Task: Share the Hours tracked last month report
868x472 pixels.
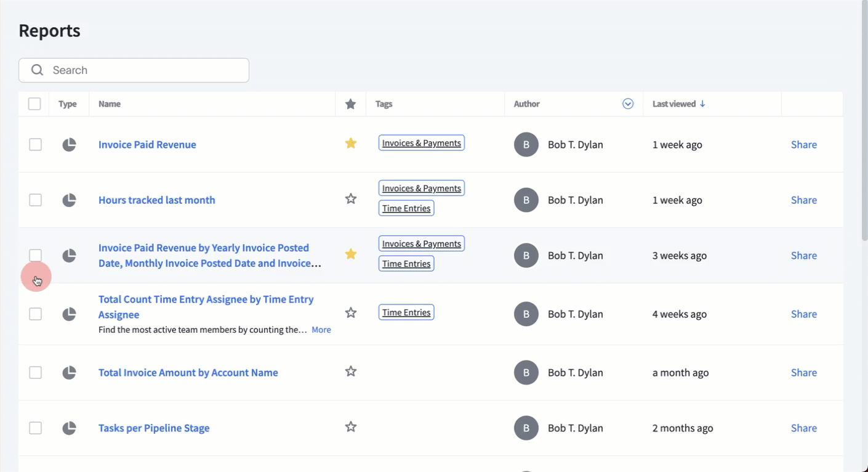Action: [803, 200]
